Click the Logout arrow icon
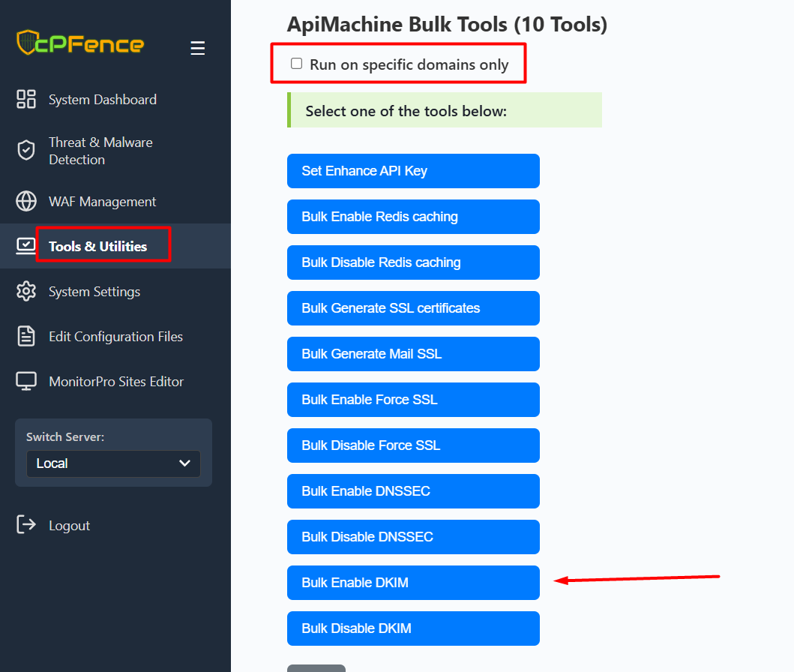Screen dimensions: 794x672 click(x=26, y=525)
